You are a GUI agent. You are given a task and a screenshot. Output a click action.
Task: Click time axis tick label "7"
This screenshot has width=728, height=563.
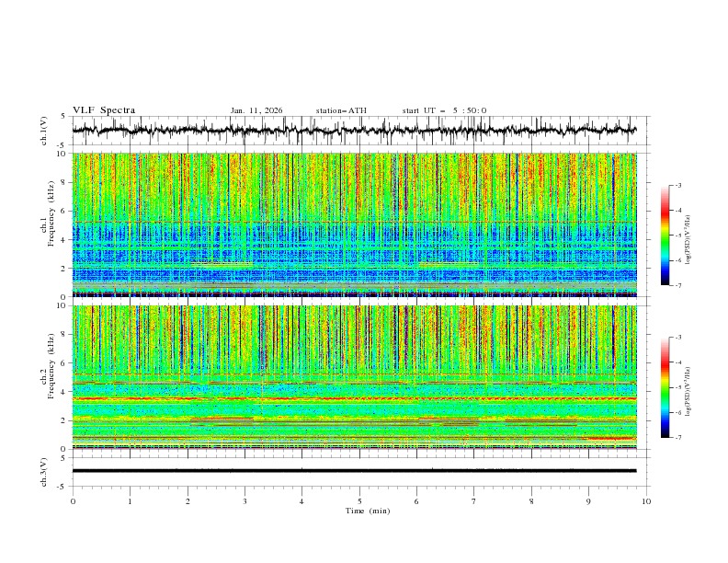click(x=474, y=501)
